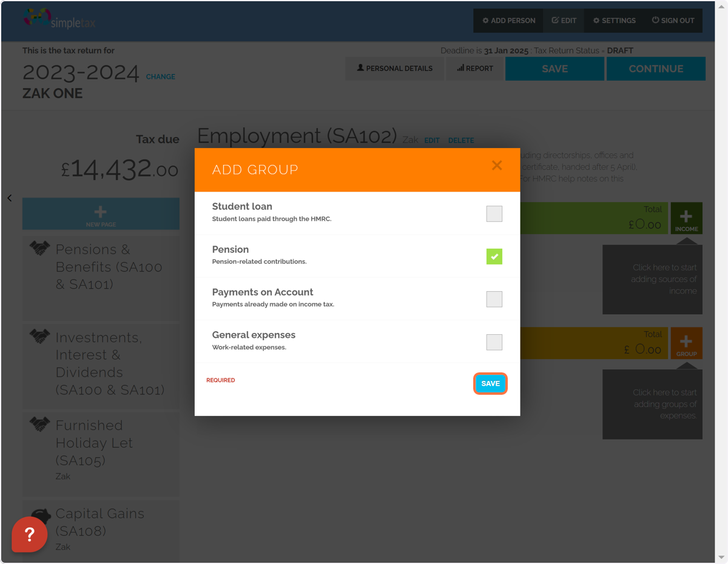Click the Student loan label in the dialog
The width and height of the screenshot is (728, 564).
tap(242, 206)
